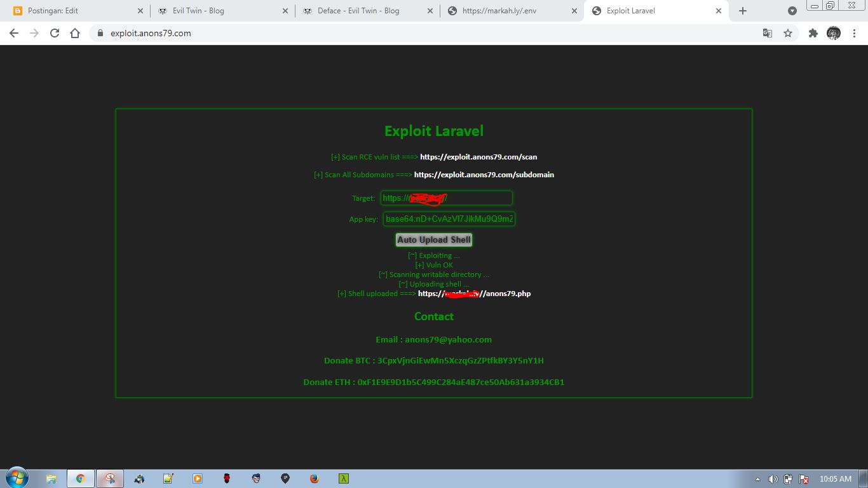Click into the App key field
This screenshot has width=868, height=488.
(449, 219)
